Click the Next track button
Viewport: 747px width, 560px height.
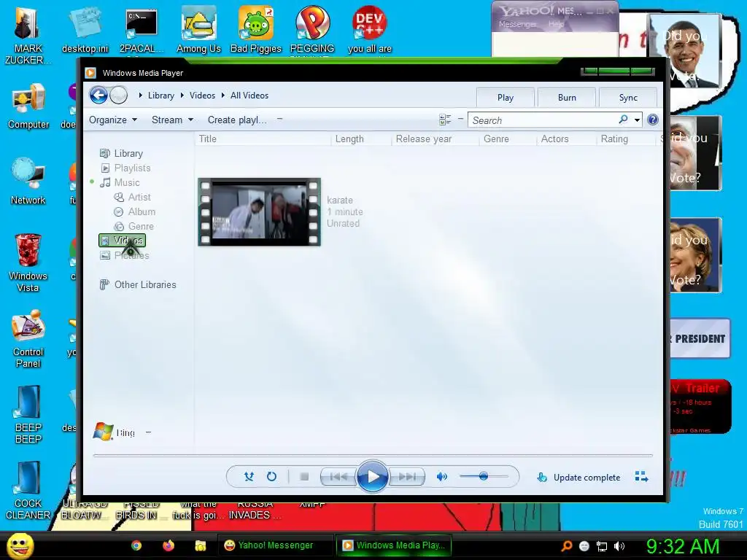coord(407,477)
